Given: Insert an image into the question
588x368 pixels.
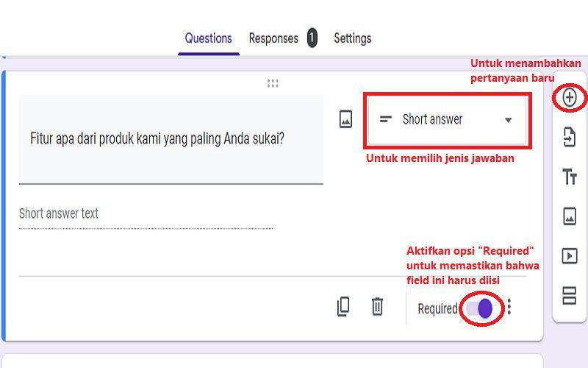Looking at the screenshot, I should pos(345,119).
